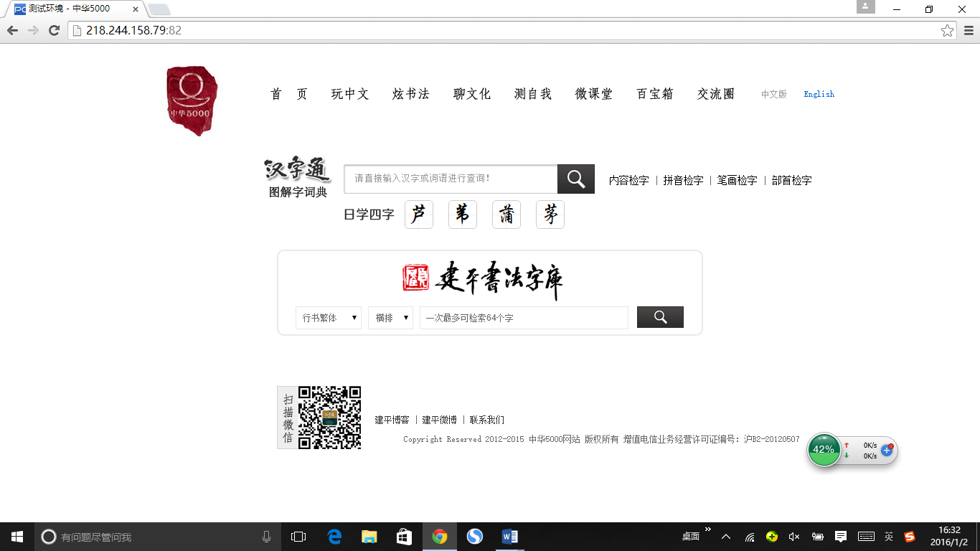Open Task View on the taskbar
This screenshot has height=551, width=980.
tap(298, 537)
